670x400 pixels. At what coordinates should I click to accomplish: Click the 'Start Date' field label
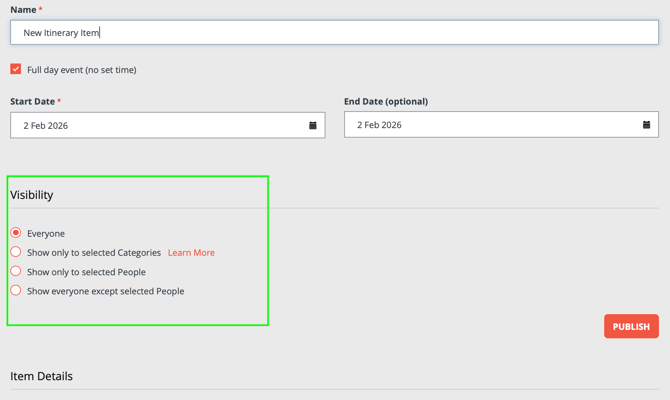click(x=32, y=101)
